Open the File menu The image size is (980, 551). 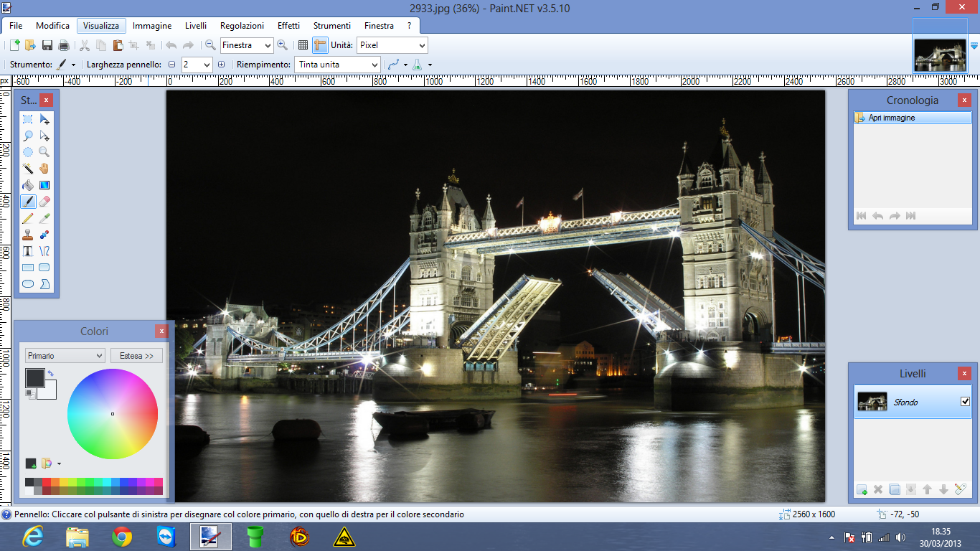(x=16, y=26)
